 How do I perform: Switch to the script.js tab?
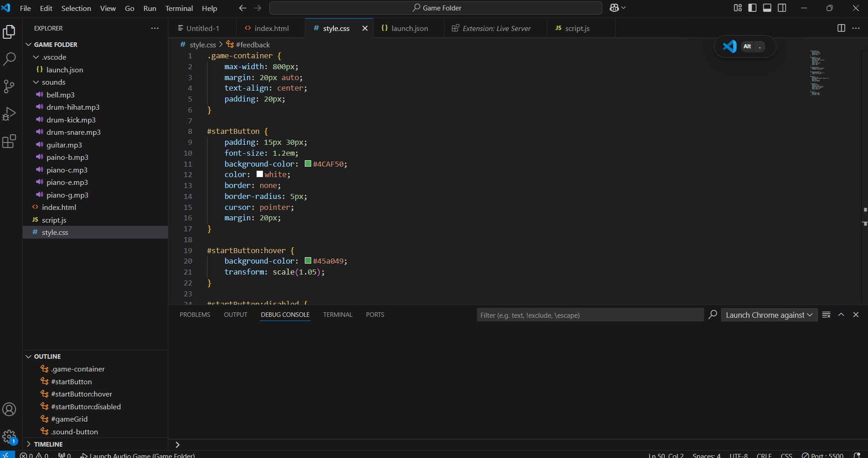577,28
